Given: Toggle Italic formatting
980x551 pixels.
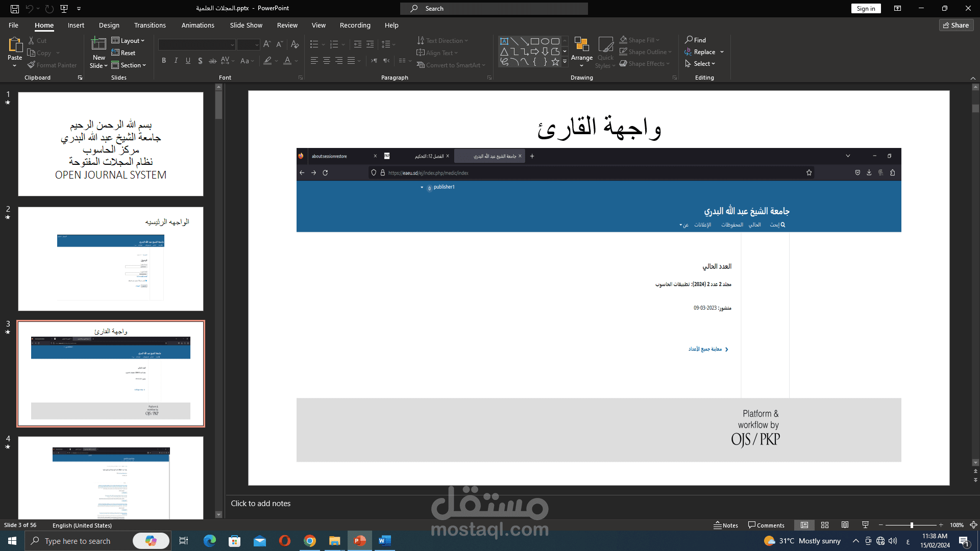Looking at the screenshot, I should click(176, 61).
